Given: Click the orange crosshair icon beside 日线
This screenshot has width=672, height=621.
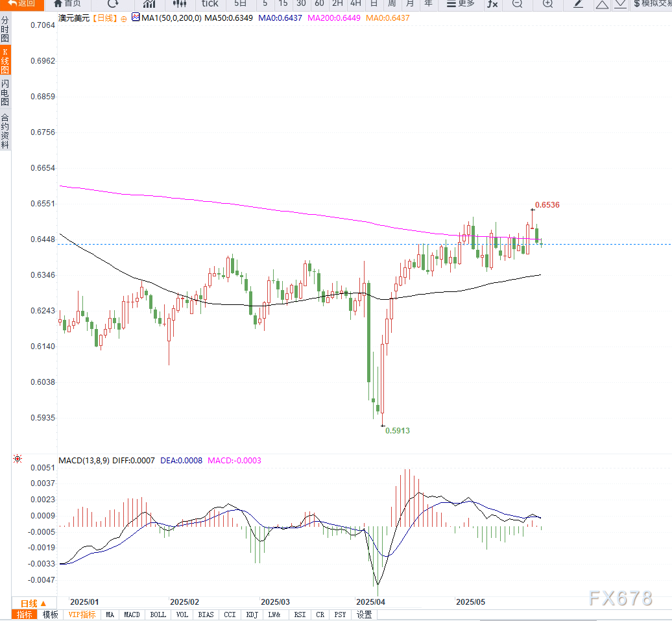Looking at the screenshot, I should click(123, 18).
